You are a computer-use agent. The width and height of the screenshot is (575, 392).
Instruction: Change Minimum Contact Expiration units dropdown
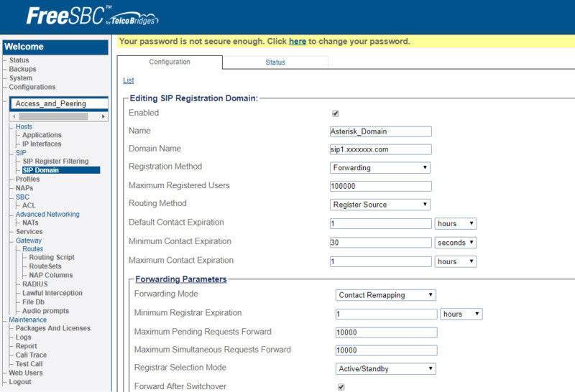pyautogui.click(x=456, y=243)
